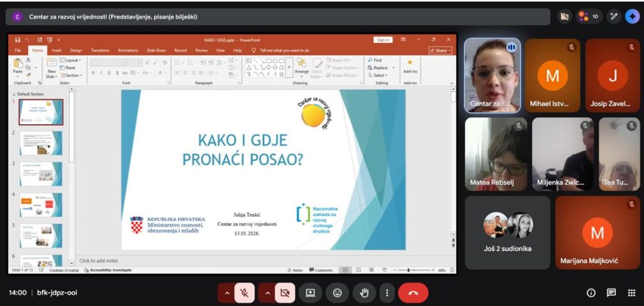Viewport: 644px width, 306px height.
Task: Expand microphone audio settings chevron
Action: (226, 293)
